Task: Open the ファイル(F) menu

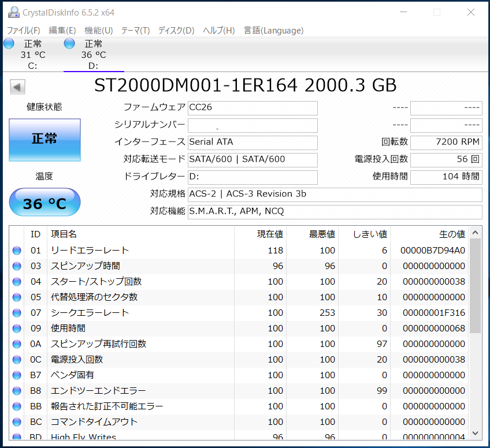Action: click(24, 30)
